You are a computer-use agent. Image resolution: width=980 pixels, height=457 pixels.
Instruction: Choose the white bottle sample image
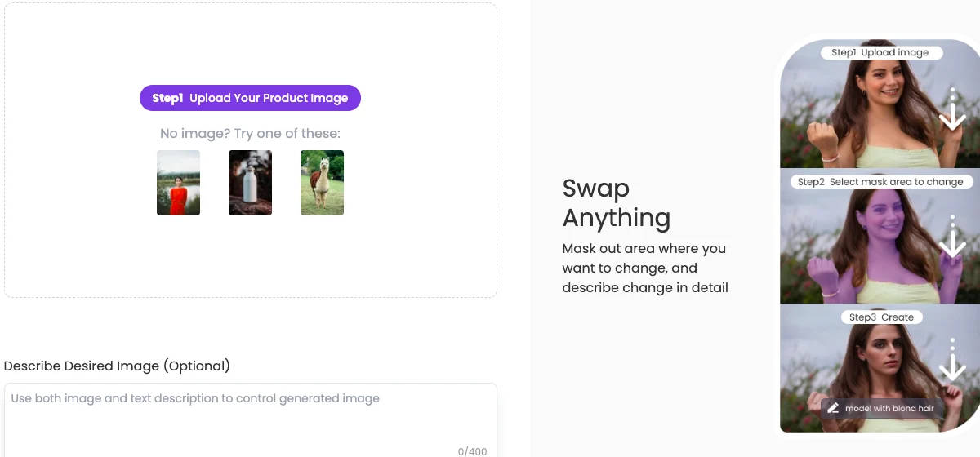click(x=250, y=183)
